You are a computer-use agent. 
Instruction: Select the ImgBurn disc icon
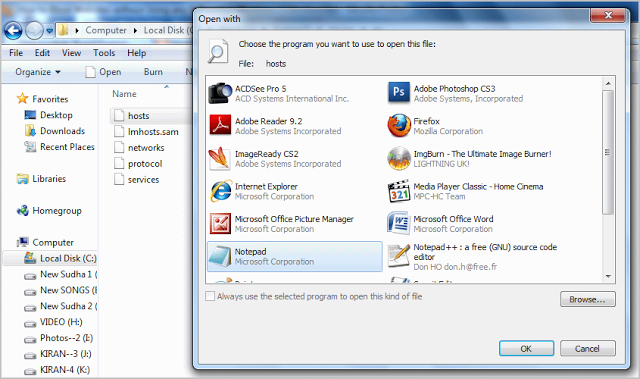tap(399, 158)
